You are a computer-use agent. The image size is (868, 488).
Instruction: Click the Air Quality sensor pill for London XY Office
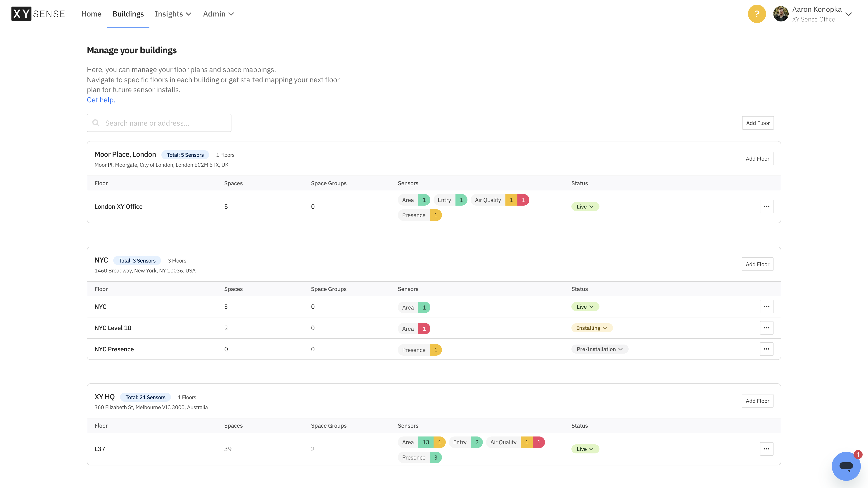coord(500,200)
